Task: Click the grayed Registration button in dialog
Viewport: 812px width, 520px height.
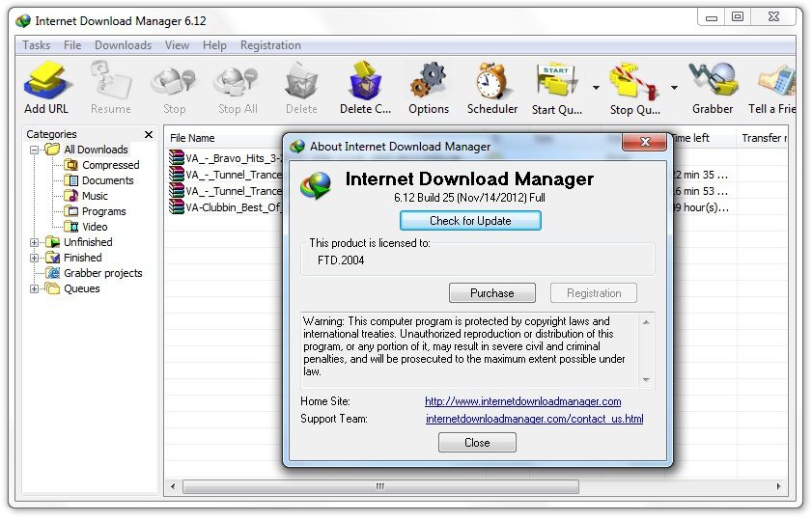Action: (x=594, y=293)
